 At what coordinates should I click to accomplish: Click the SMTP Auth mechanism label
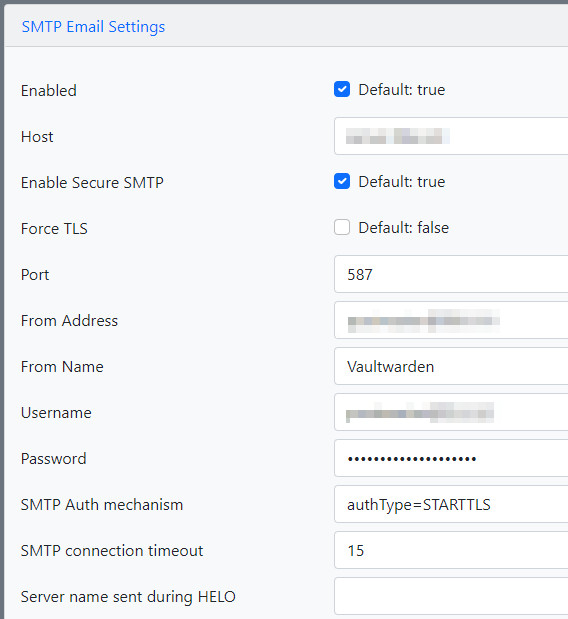click(x=102, y=505)
